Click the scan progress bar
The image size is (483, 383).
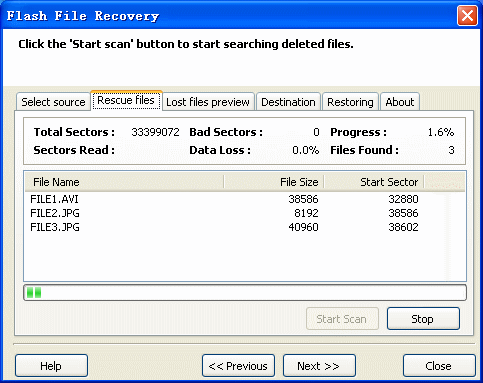coord(245,293)
